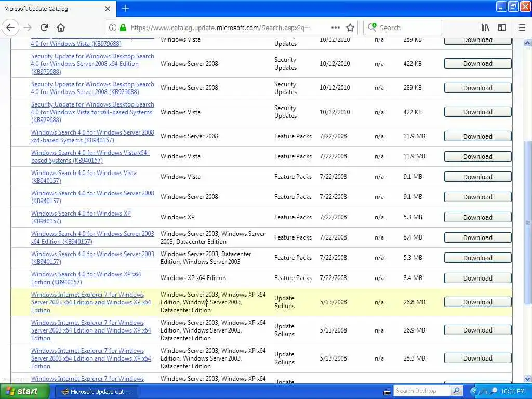Show site information icon in address bar
532x399 pixels.
pyautogui.click(x=113, y=28)
